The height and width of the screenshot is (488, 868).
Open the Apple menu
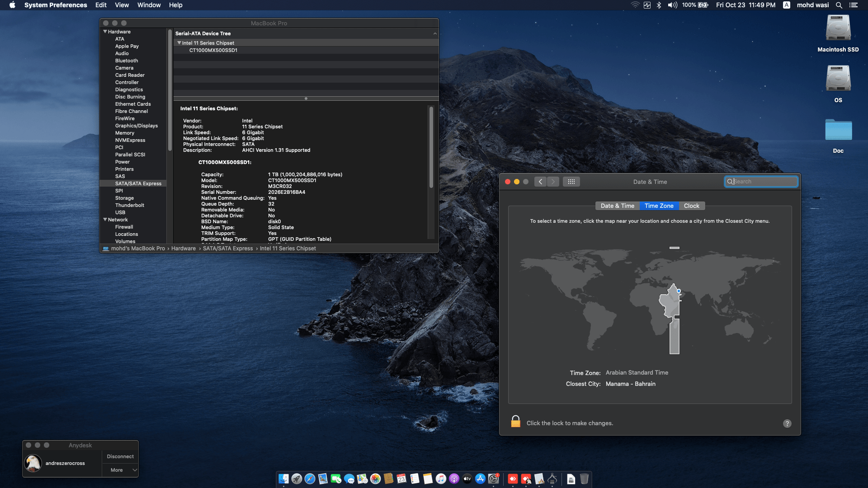pos(12,5)
